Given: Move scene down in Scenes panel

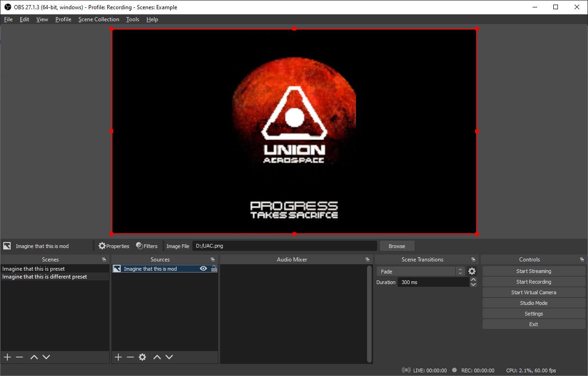Looking at the screenshot, I should point(46,357).
